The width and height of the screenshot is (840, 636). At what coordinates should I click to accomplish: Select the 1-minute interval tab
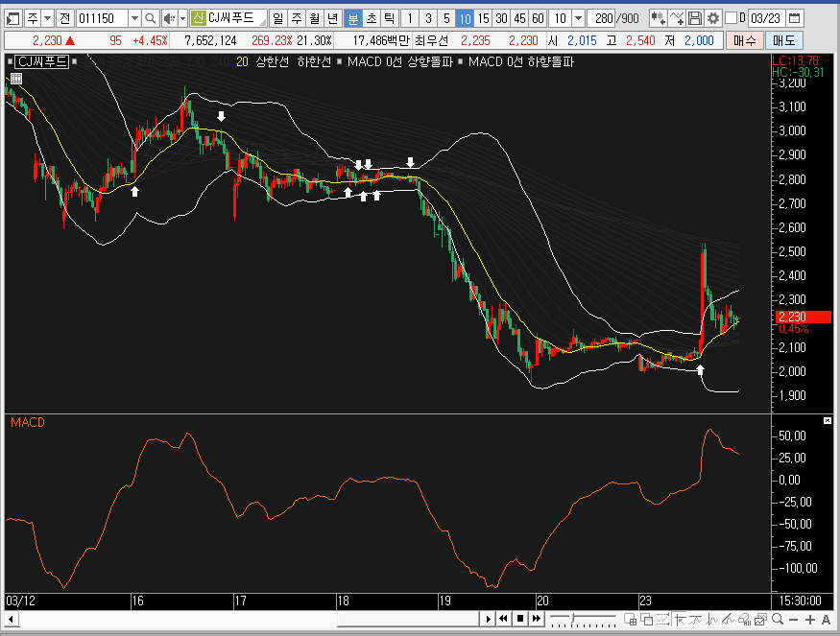tap(410, 19)
